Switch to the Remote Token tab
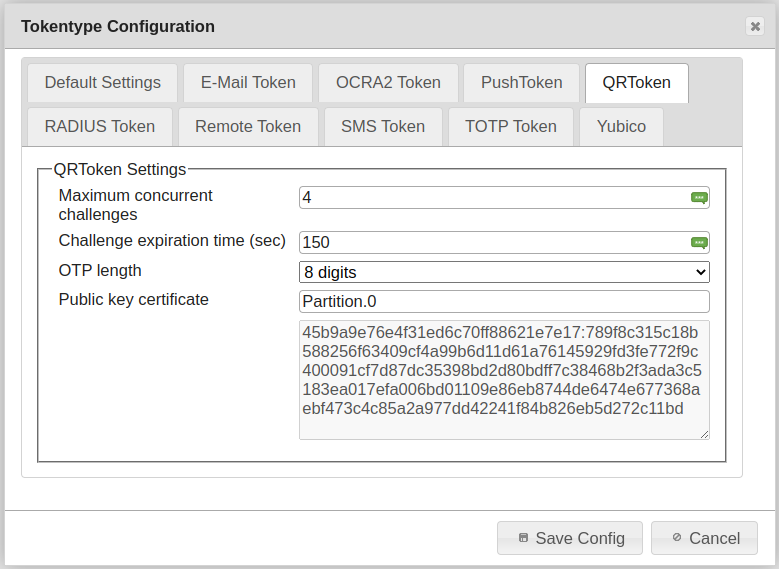This screenshot has width=779, height=569. pos(248,127)
